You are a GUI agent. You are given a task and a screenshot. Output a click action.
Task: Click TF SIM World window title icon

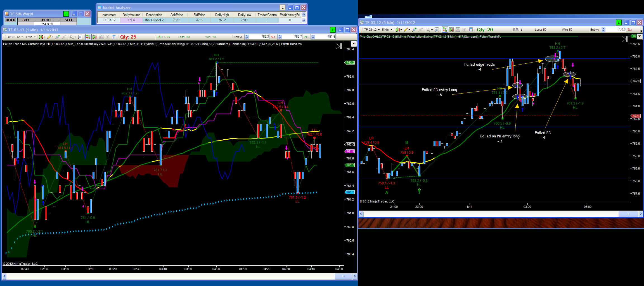[7, 14]
